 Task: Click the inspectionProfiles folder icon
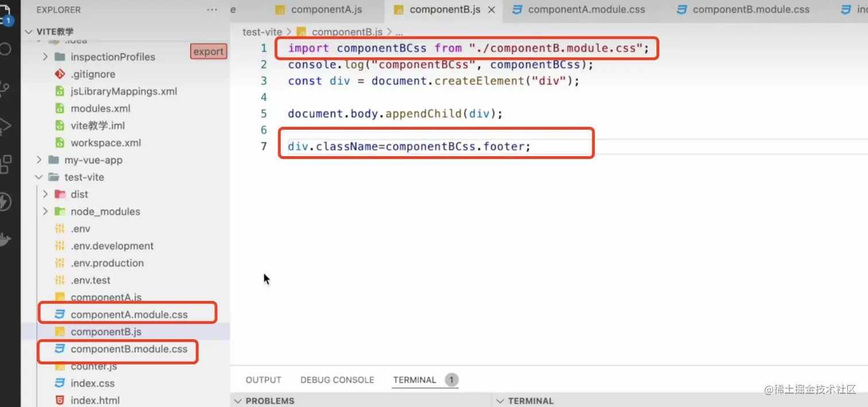click(x=59, y=57)
